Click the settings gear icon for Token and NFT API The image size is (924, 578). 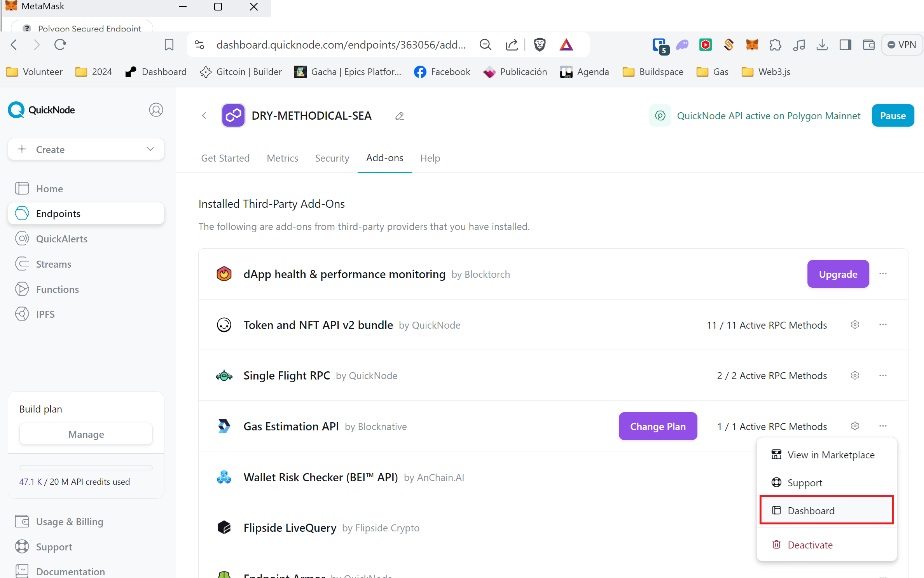click(855, 325)
